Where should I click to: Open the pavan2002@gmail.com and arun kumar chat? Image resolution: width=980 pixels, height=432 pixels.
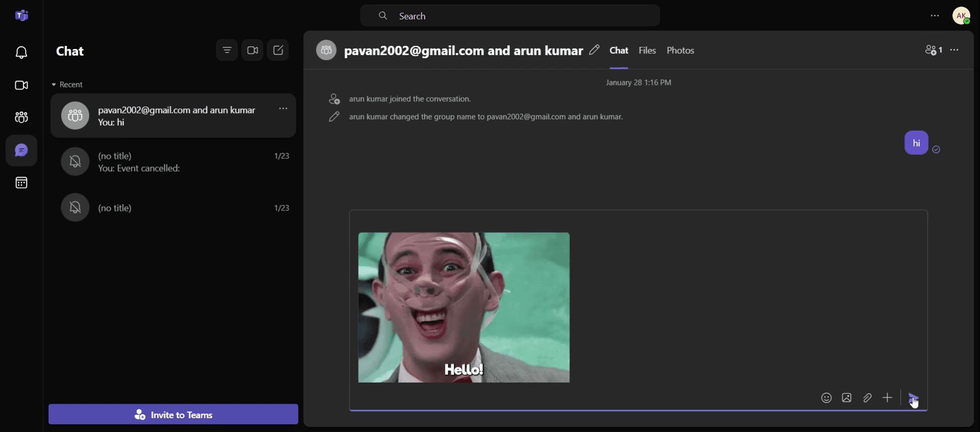174,116
